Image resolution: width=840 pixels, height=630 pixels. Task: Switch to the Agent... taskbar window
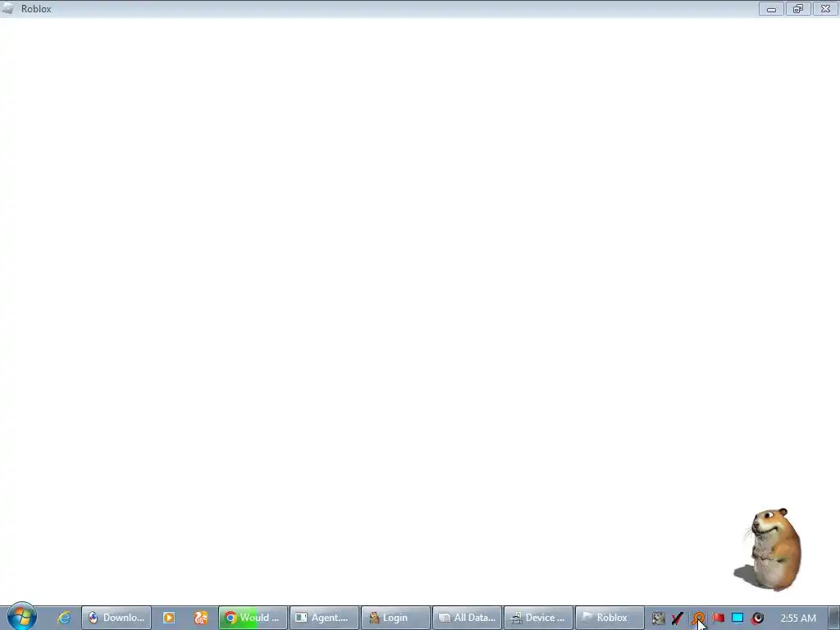coord(324,618)
